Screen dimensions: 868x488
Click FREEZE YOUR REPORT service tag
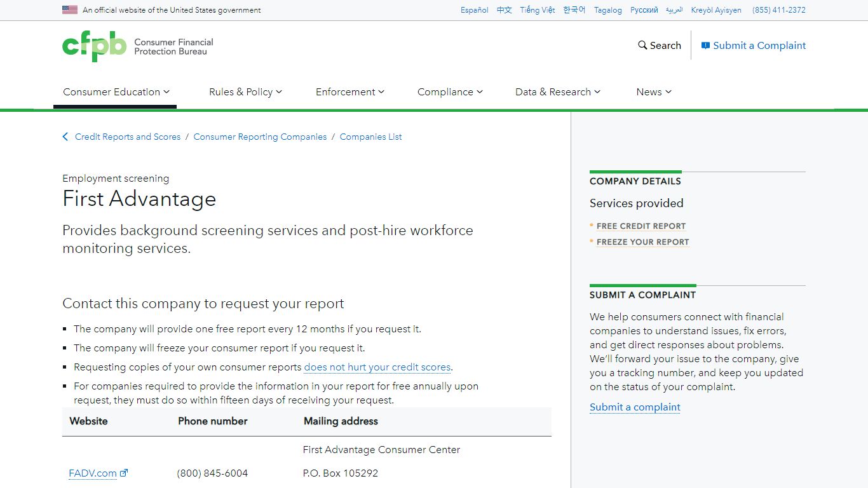click(643, 241)
